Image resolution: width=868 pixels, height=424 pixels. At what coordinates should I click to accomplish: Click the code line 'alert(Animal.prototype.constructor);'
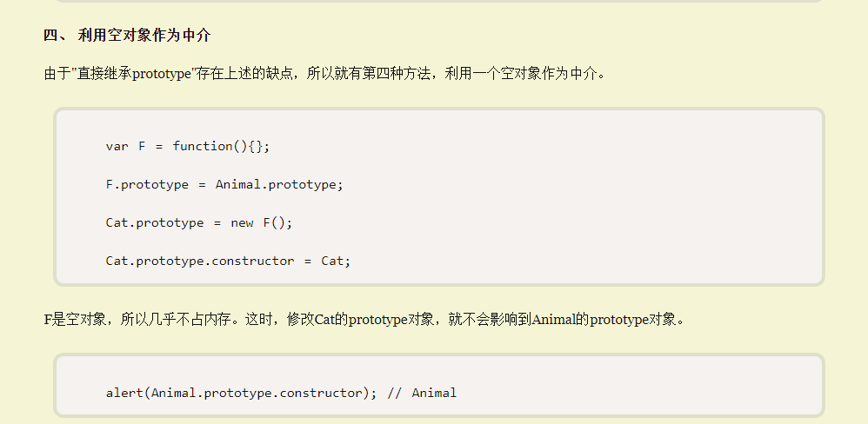pos(241,393)
